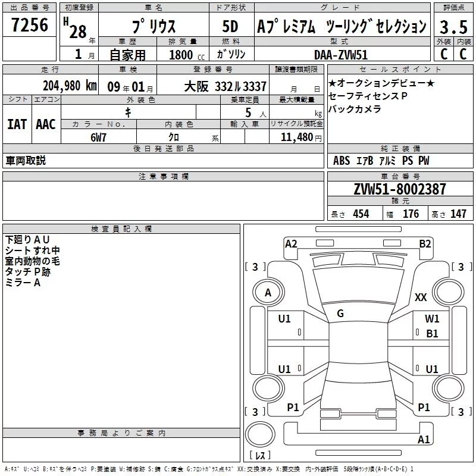This screenshot has width=476, height=476.
Task: Select the inspector note 下廻りAU
Action: [x=27, y=240]
